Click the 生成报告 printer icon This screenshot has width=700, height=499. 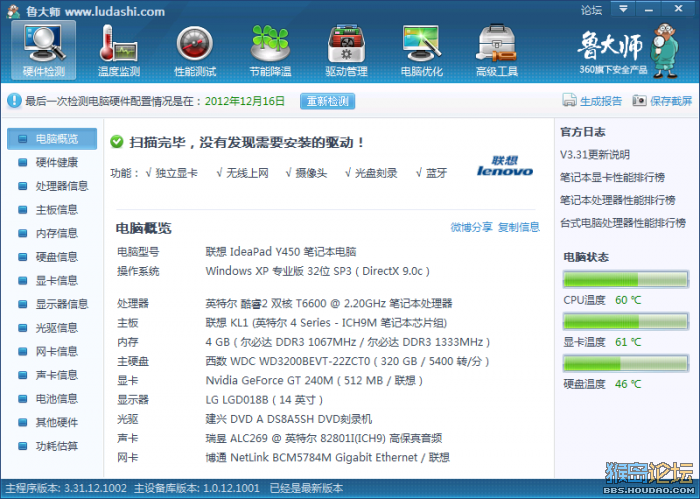point(569,100)
